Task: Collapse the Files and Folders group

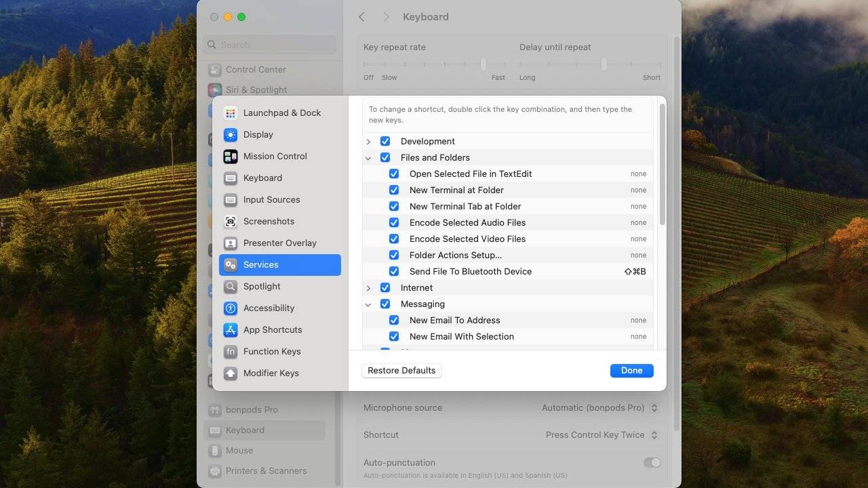Action: pos(368,158)
